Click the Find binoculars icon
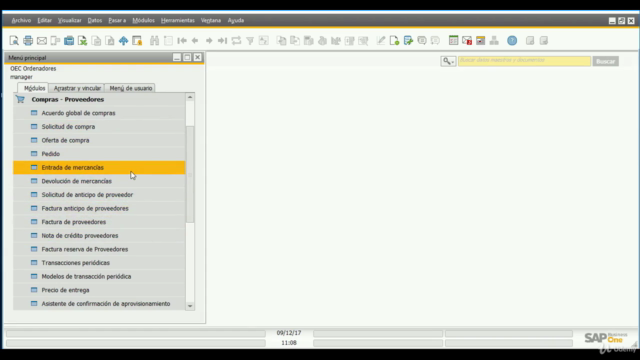The image size is (640, 360). coord(154,40)
